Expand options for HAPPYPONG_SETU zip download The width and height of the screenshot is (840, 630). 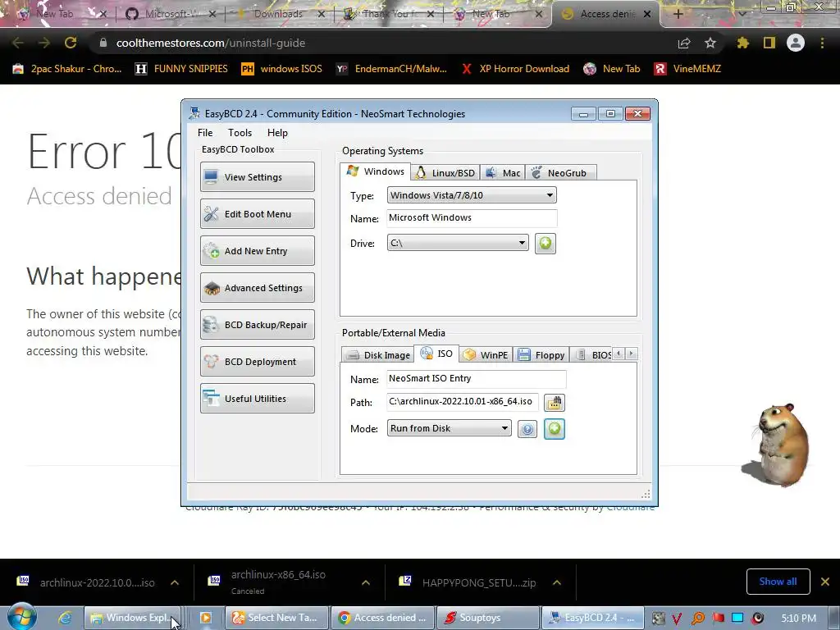(557, 582)
